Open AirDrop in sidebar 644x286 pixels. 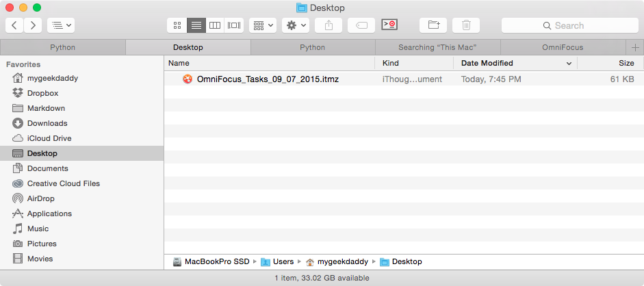tap(82, 198)
